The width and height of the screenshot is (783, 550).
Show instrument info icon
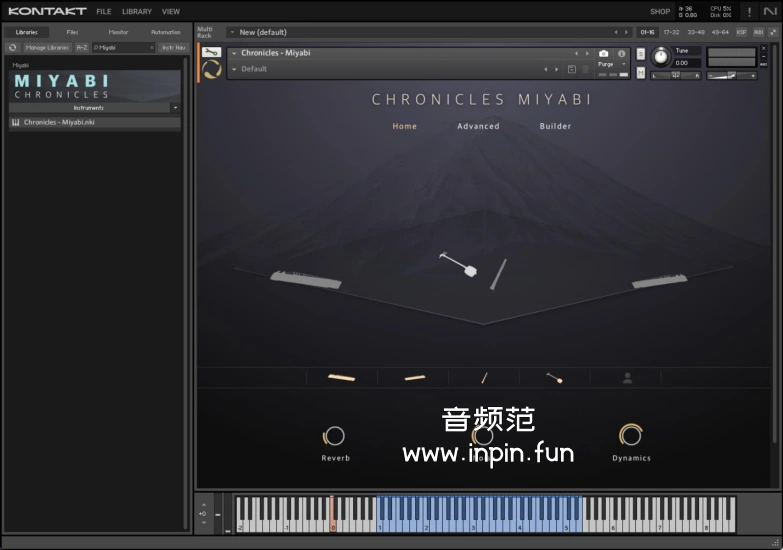(x=622, y=53)
